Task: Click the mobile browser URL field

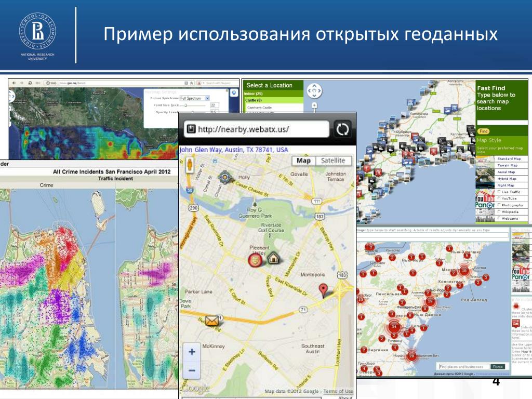Action: [x=256, y=129]
